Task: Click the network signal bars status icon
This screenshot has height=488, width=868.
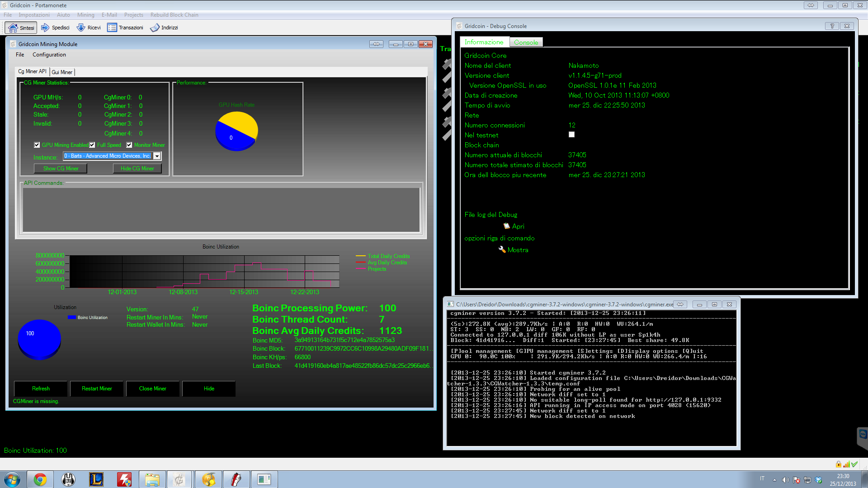Action: coord(846,464)
